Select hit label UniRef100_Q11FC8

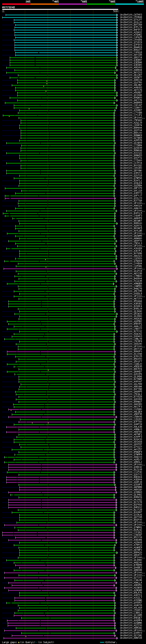point(131,271)
